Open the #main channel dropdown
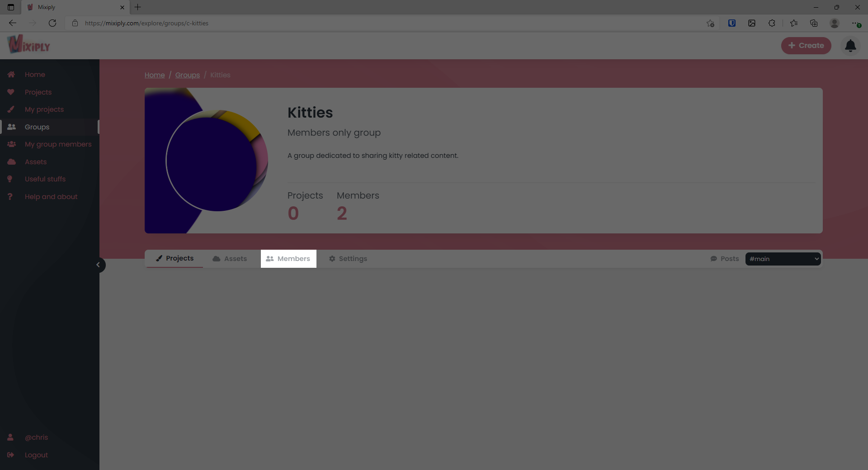The height and width of the screenshot is (470, 868). point(783,259)
